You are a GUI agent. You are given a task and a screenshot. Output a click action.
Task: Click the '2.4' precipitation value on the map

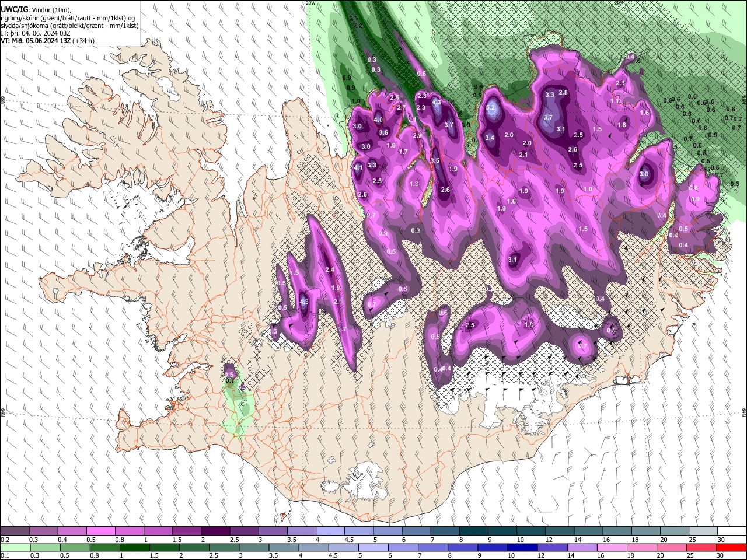pos(330,269)
